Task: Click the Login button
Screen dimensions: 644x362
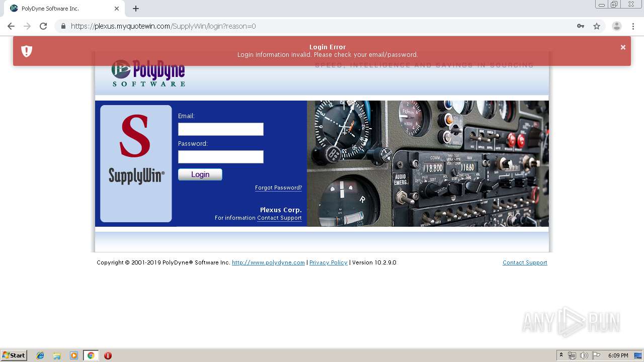Action: coord(200,174)
